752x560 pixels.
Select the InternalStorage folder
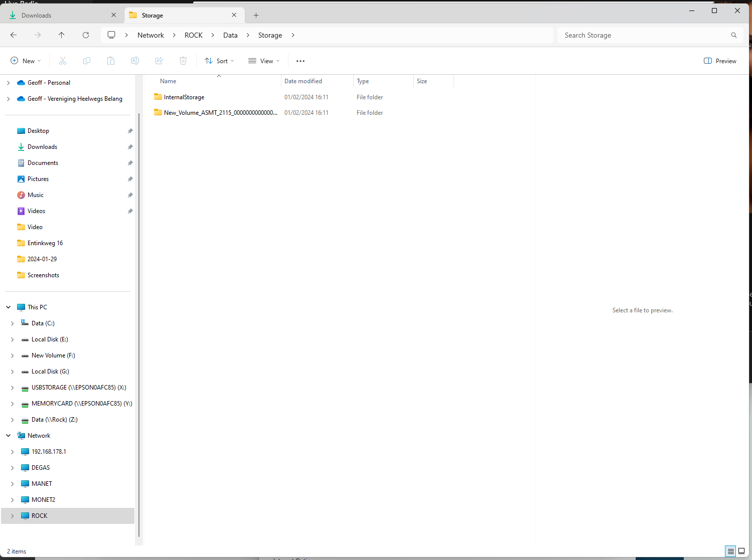184,97
